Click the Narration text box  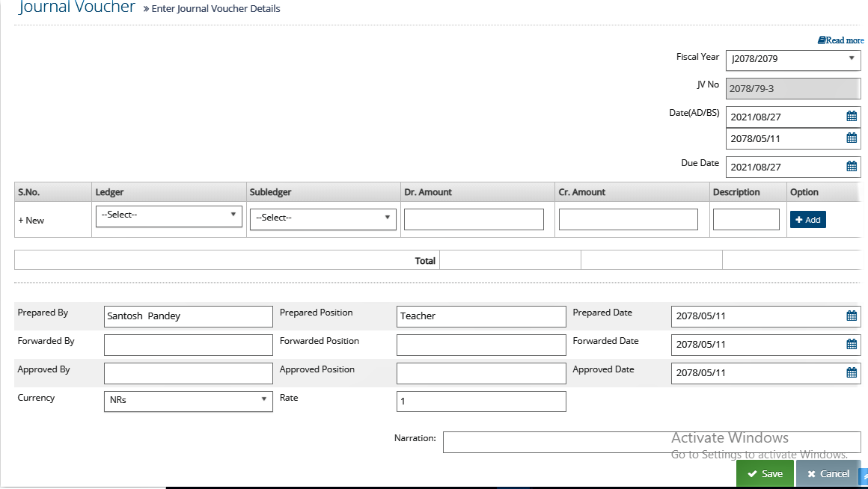[x=652, y=442]
